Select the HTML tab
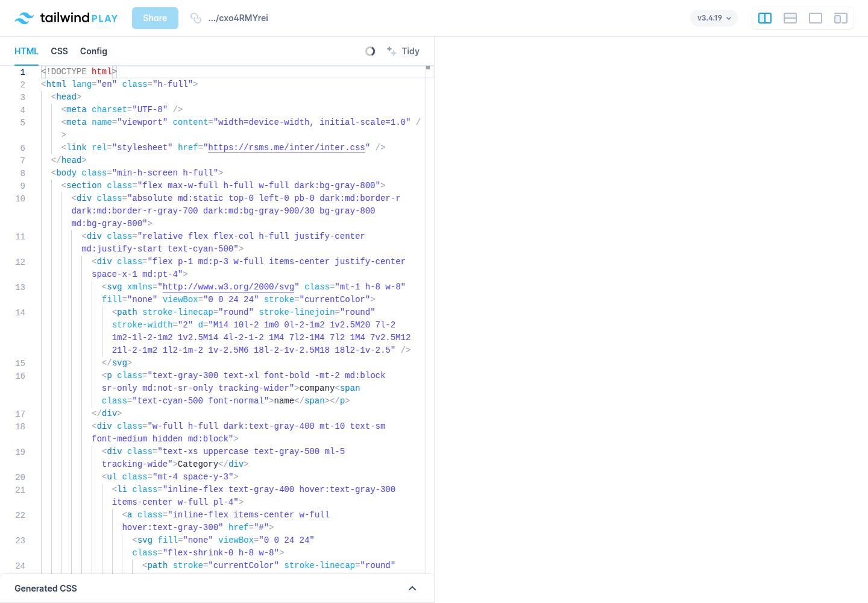The image size is (868, 603). [27, 51]
